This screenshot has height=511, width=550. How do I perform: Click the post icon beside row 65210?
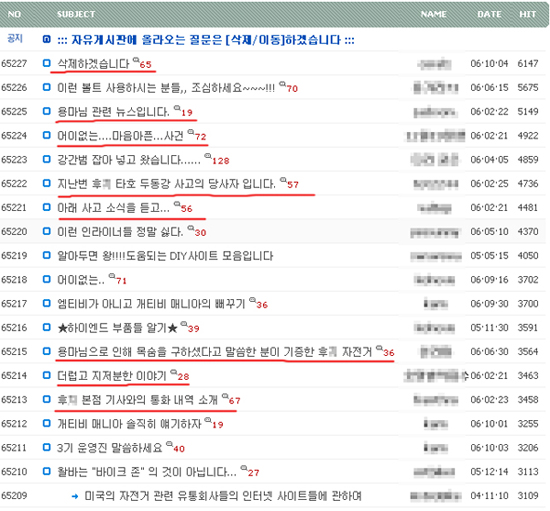point(46,471)
